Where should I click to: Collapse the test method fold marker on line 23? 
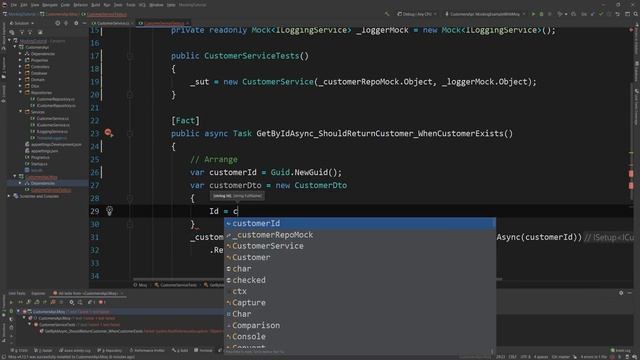[x=130, y=133]
